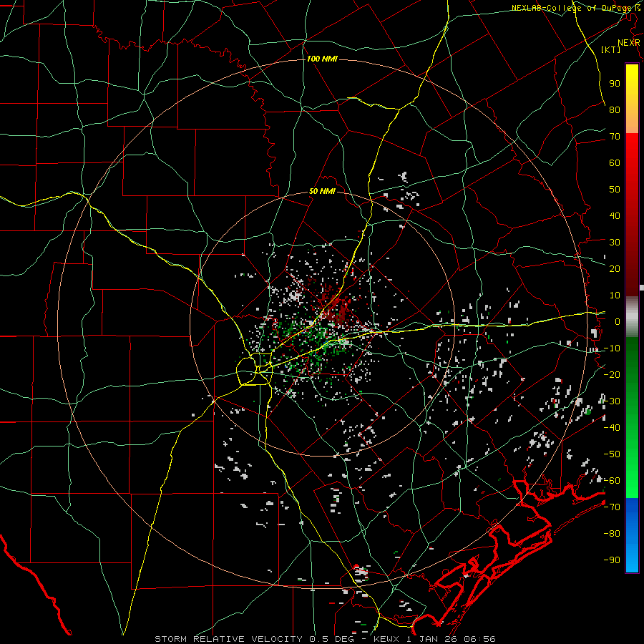
Task: Click the 50 NMI range ring label
Action: click(322, 191)
